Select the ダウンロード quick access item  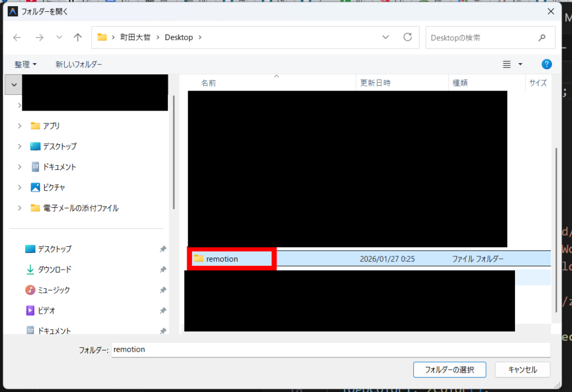(54, 270)
